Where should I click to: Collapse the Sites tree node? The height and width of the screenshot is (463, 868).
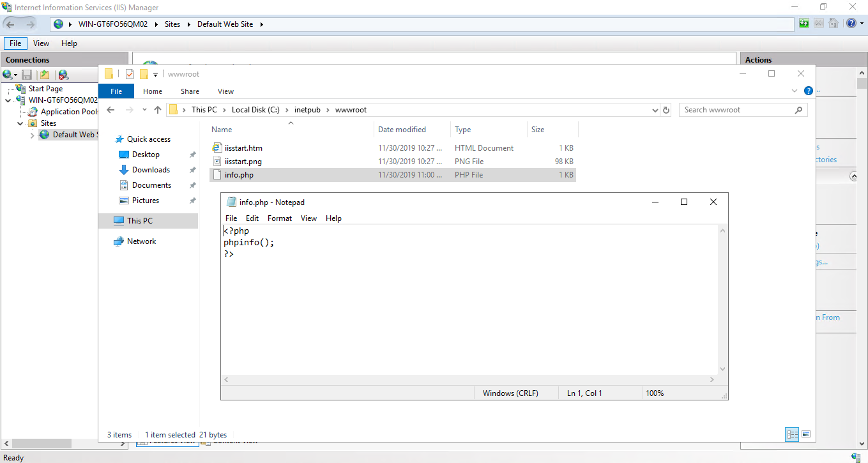click(20, 123)
